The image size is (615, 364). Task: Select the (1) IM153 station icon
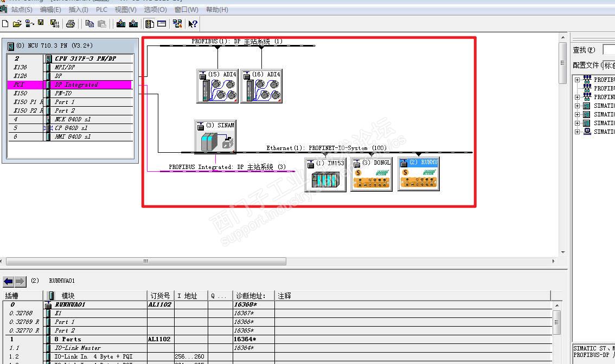(x=325, y=174)
